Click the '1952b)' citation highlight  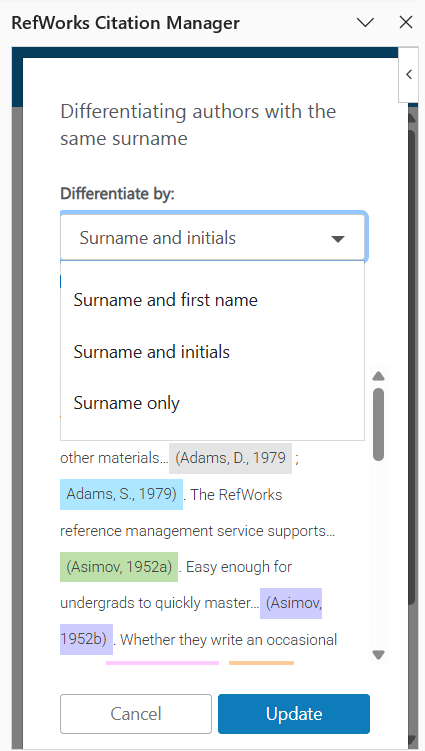pos(86,639)
